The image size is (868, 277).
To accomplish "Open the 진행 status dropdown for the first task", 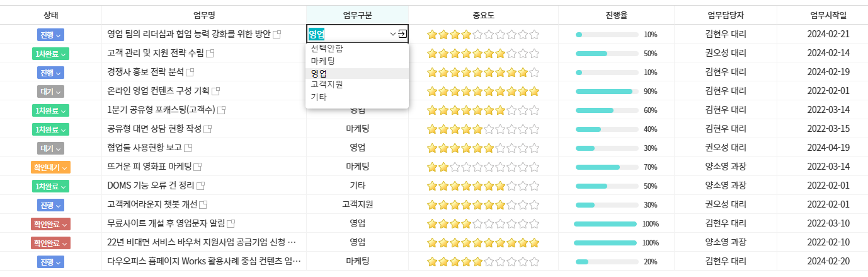I will point(50,35).
